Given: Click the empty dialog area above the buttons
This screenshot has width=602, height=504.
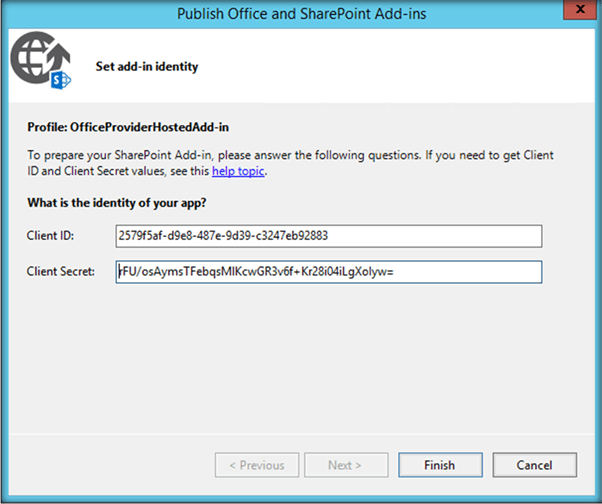Looking at the screenshot, I should click(x=300, y=370).
